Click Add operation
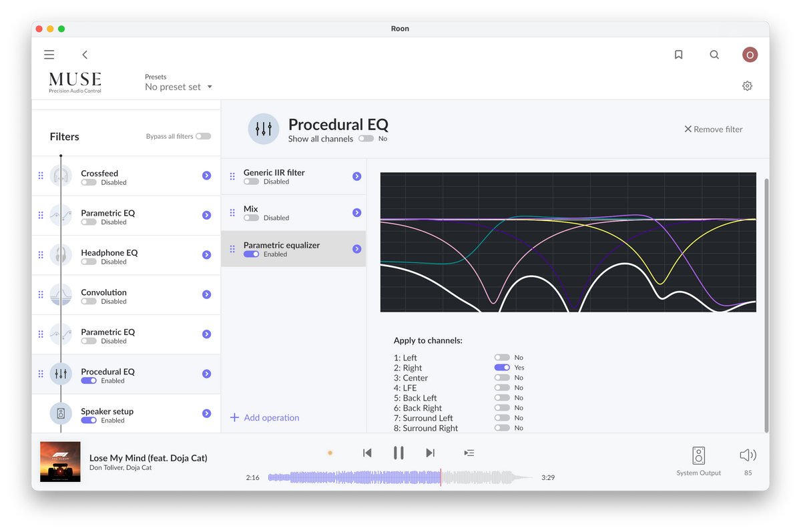The image size is (801, 532). (264, 418)
